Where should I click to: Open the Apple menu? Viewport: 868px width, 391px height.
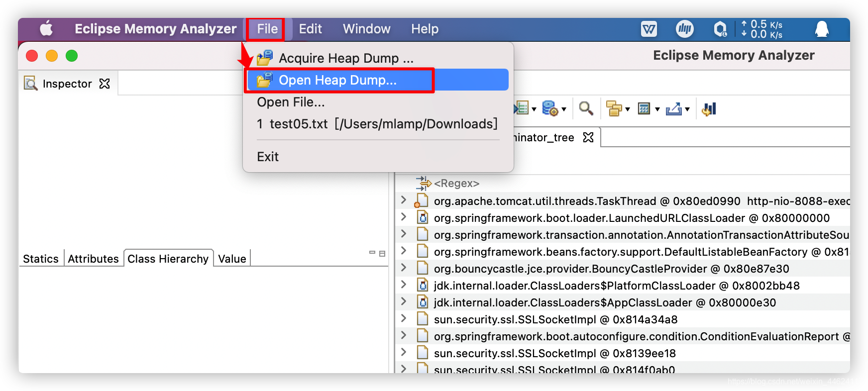(x=46, y=28)
